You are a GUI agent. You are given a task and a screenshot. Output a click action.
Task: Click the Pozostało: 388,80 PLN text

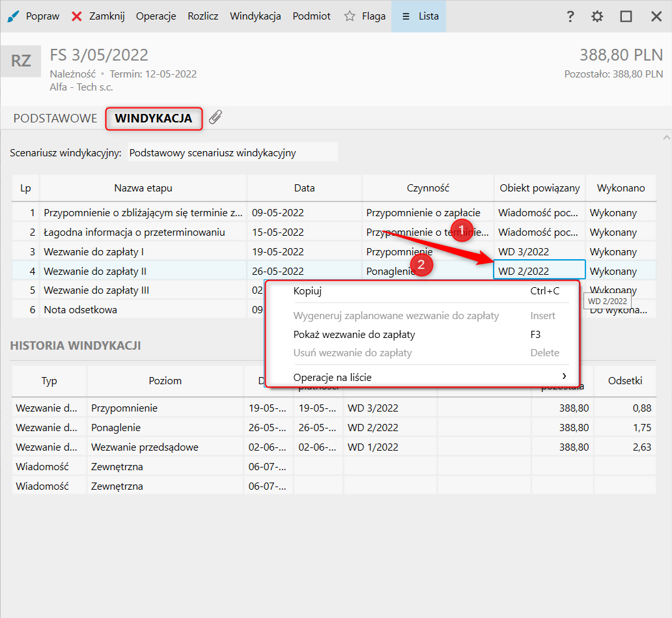613,74
